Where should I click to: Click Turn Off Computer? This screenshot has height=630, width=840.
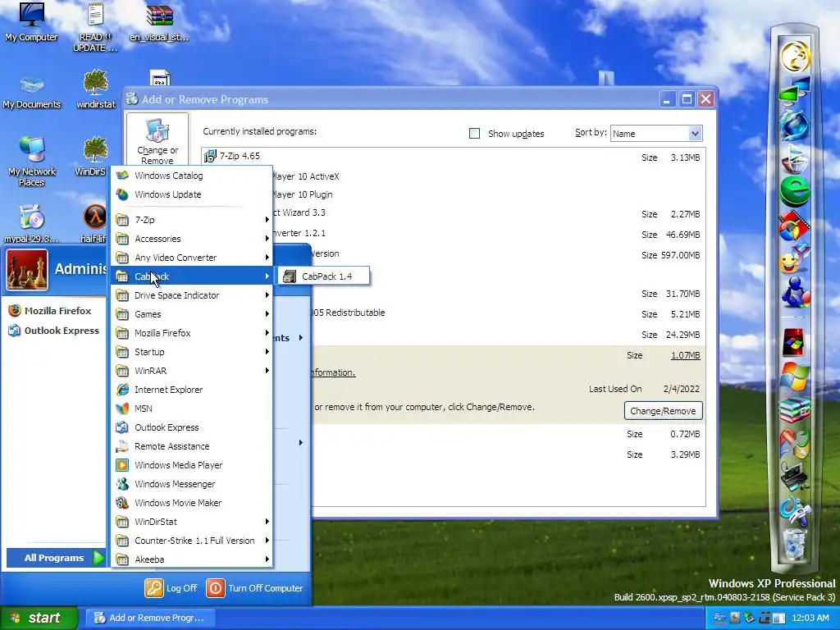tap(255, 588)
